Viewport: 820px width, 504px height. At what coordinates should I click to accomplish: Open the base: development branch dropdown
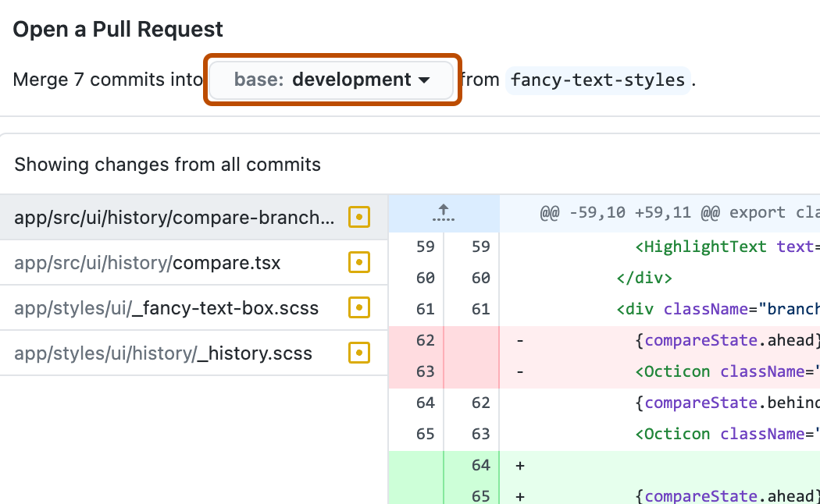pyautogui.click(x=331, y=79)
